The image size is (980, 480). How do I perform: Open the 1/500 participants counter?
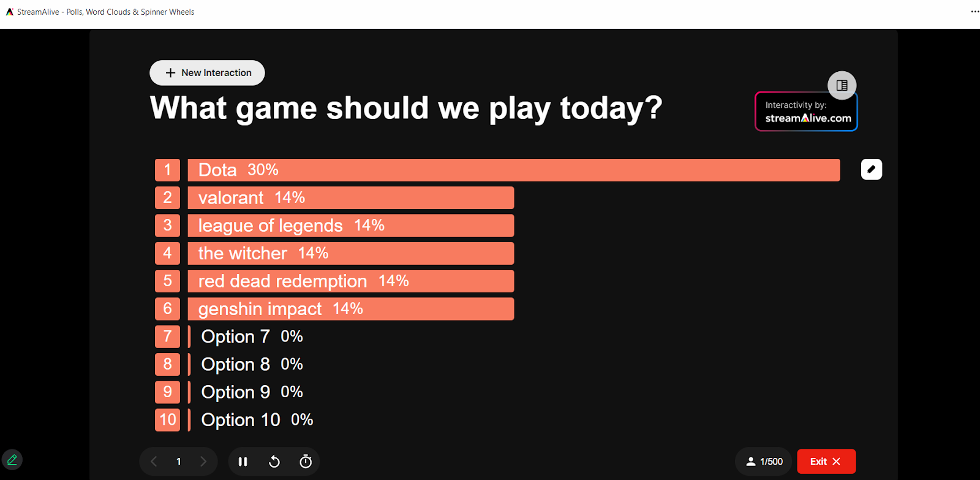[x=764, y=462]
